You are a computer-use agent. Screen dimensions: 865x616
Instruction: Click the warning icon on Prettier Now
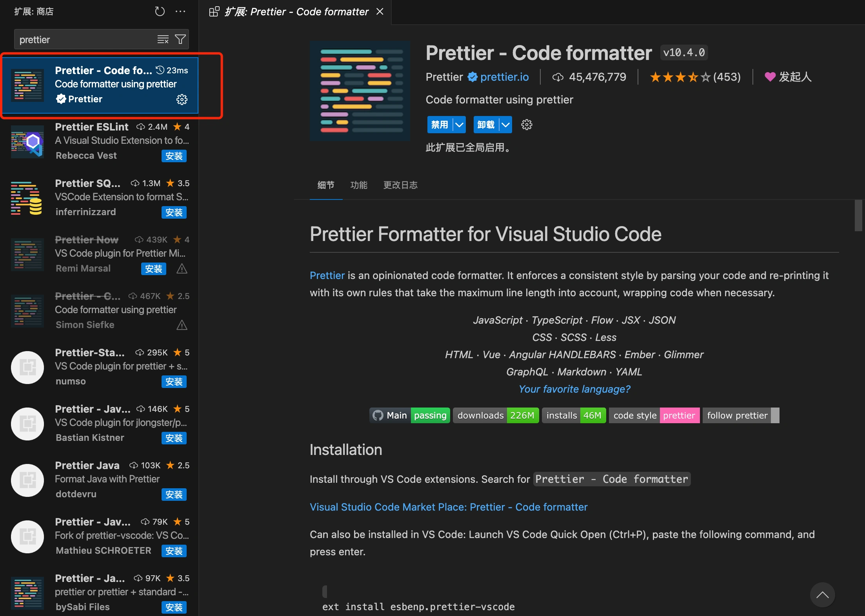pos(182,269)
